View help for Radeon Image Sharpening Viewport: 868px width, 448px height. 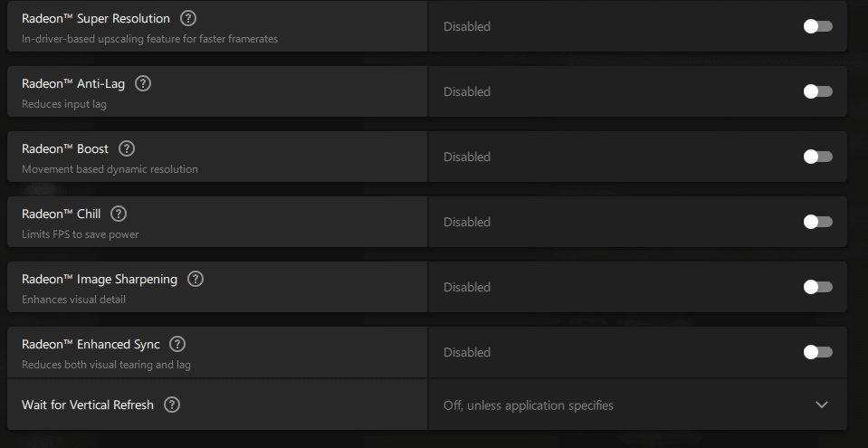pos(196,279)
